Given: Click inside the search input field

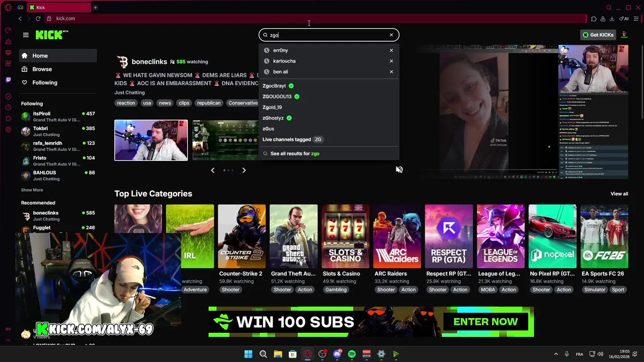Looking at the screenshot, I should (x=329, y=35).
